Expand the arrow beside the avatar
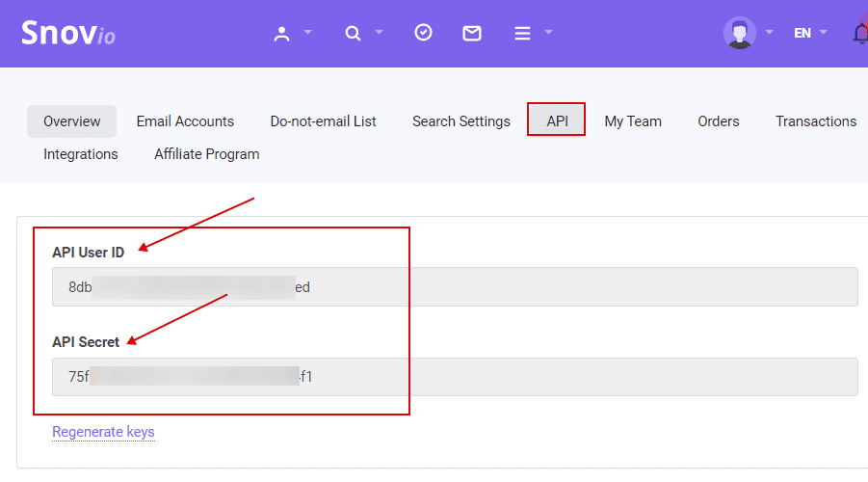Screen dimensions: 868x482 770,33
